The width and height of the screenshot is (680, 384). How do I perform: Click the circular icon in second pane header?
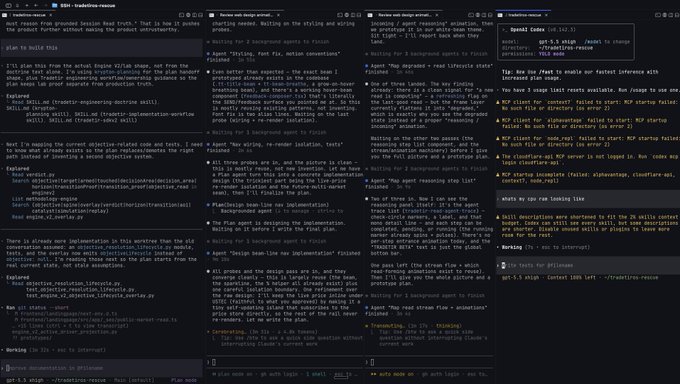point(347,15)
